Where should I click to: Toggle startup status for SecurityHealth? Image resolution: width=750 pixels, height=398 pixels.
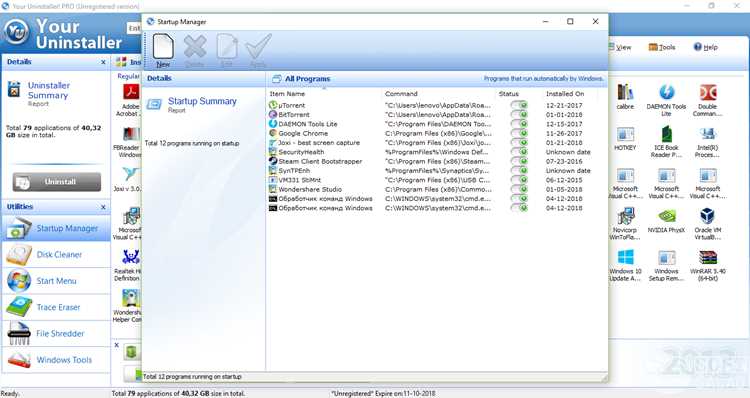pyautogui.click(x=519, y=152)
